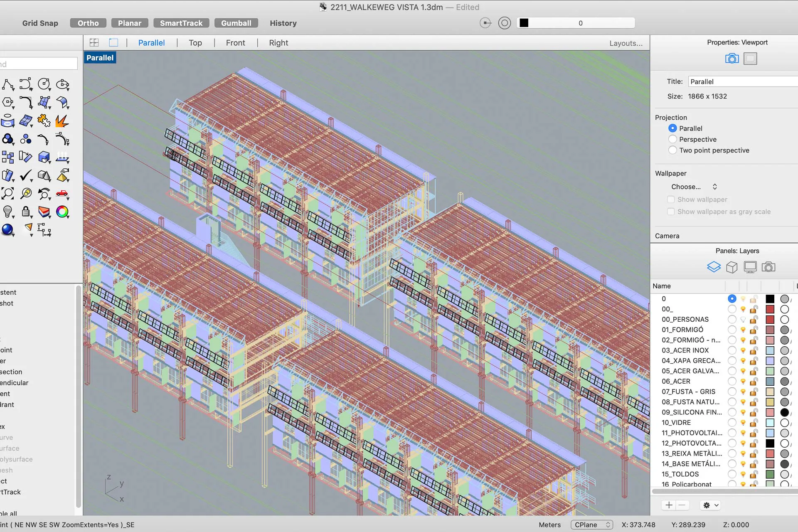This screenshot has height=532, width=798.
Task: Switch to the Front viewport tab
Action: [236, 43]
